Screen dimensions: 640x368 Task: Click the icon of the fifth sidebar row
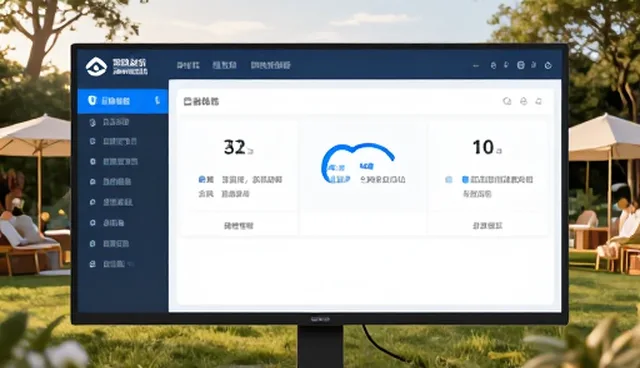pyautogui.click(x=93, y=182)
